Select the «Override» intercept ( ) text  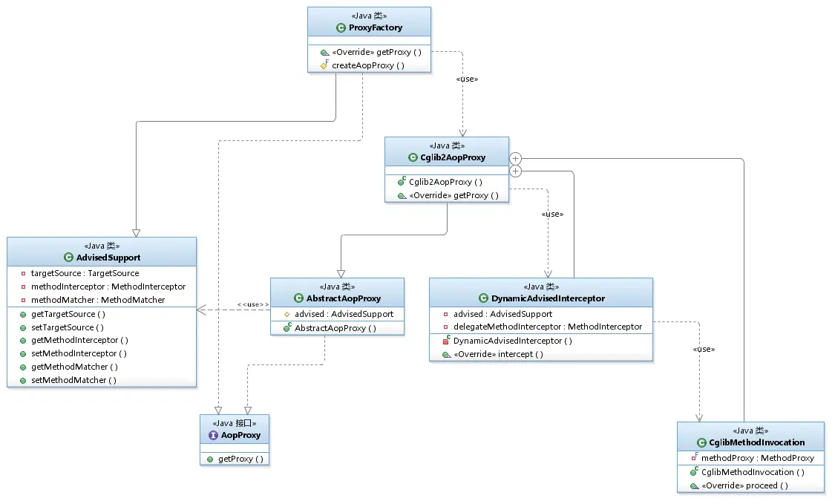tap(498, 354)
